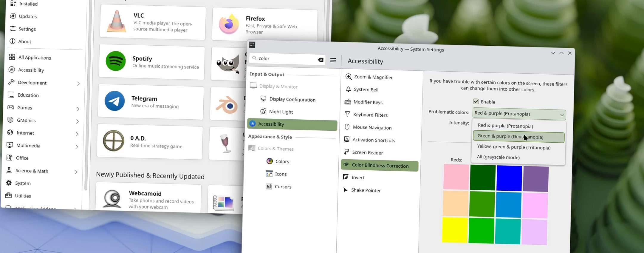Select the Telegram paper-plane icon in Discover

114,101
